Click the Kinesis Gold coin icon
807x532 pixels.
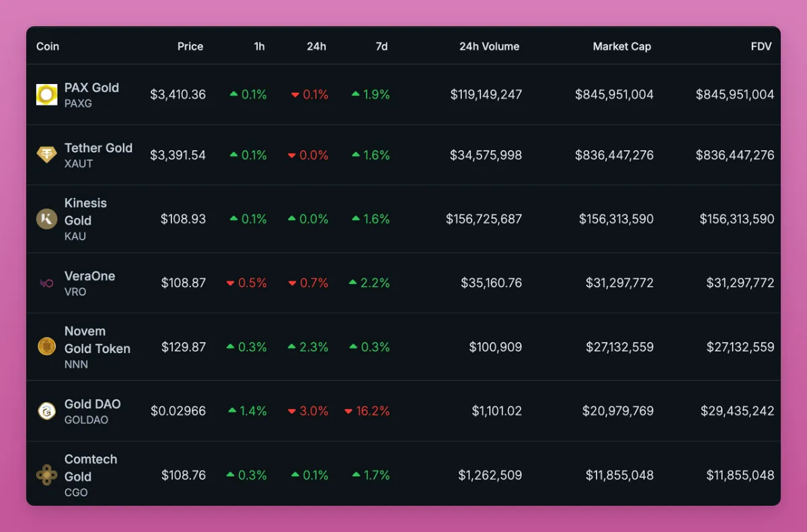point(46,219)
